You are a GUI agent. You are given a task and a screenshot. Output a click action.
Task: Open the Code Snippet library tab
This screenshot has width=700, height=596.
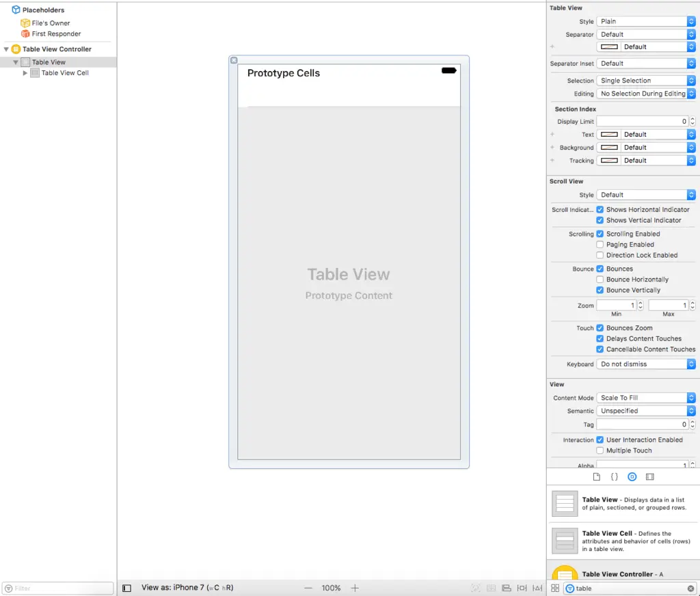point(614,476)
